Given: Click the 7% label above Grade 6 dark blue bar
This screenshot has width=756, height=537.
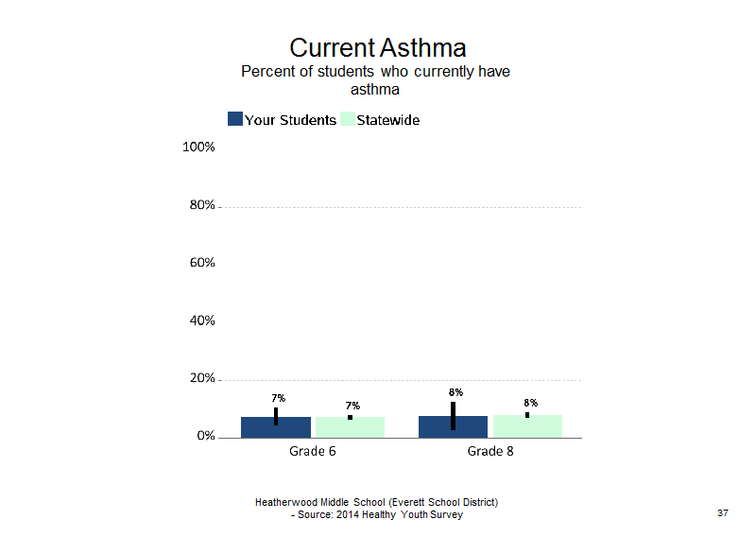Looking at the screenshot, I should click(278, 398).
